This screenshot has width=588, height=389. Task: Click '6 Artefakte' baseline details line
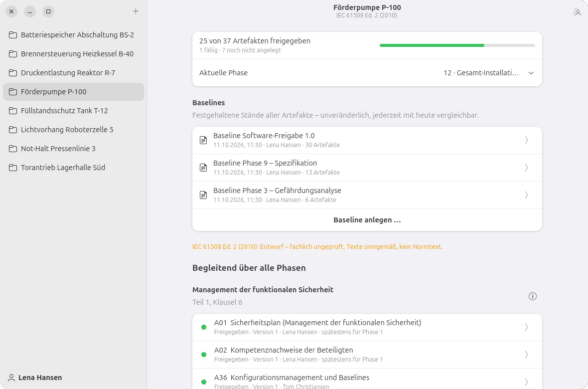tap(275, 200)
